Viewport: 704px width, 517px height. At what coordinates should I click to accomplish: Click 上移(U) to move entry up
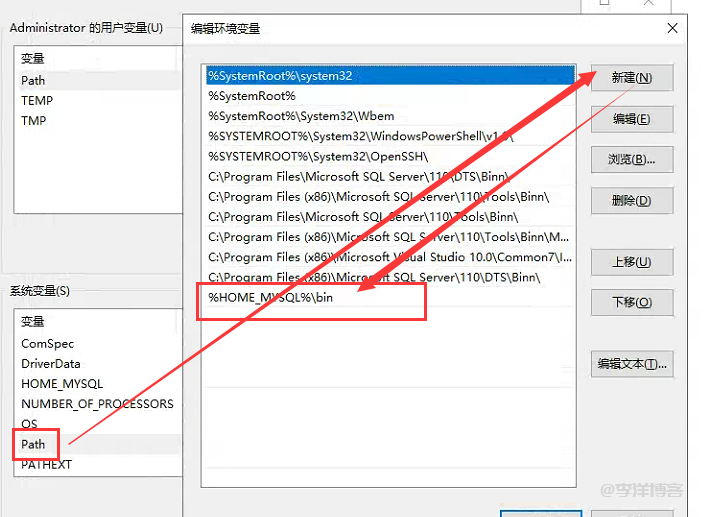(x=631, y=262)
